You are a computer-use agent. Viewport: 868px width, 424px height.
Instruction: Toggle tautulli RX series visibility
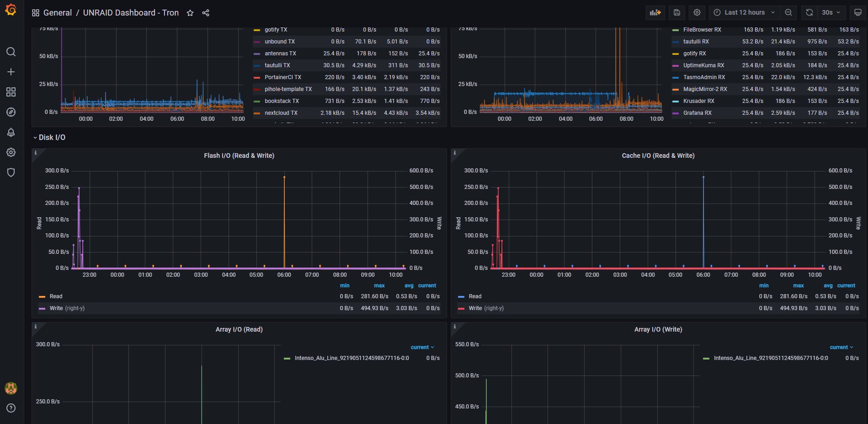pyautogui.click(x=696, y=42)
